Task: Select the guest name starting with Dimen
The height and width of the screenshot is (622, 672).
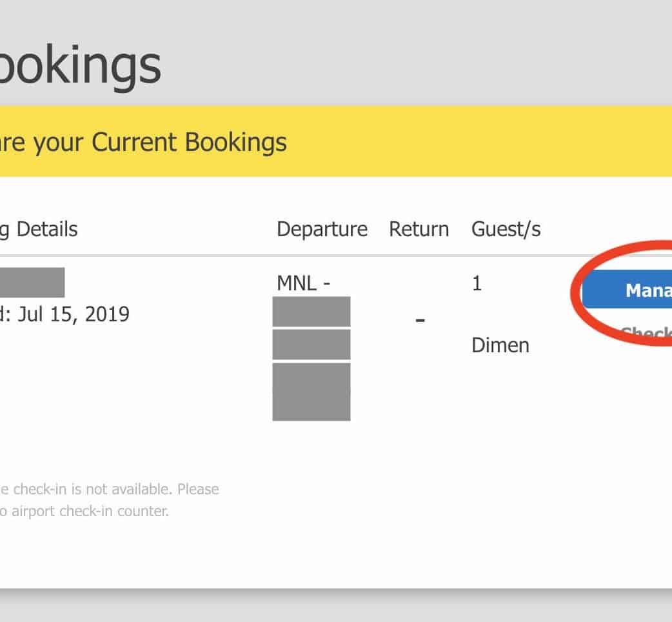Action: click(500, 345)
